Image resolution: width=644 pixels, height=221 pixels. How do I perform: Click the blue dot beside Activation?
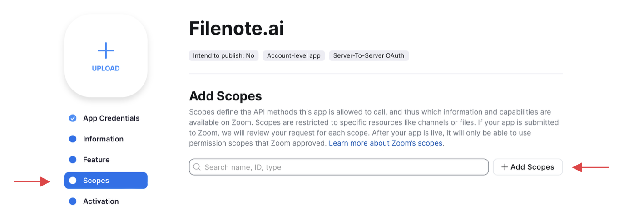[x=73, y=201]
